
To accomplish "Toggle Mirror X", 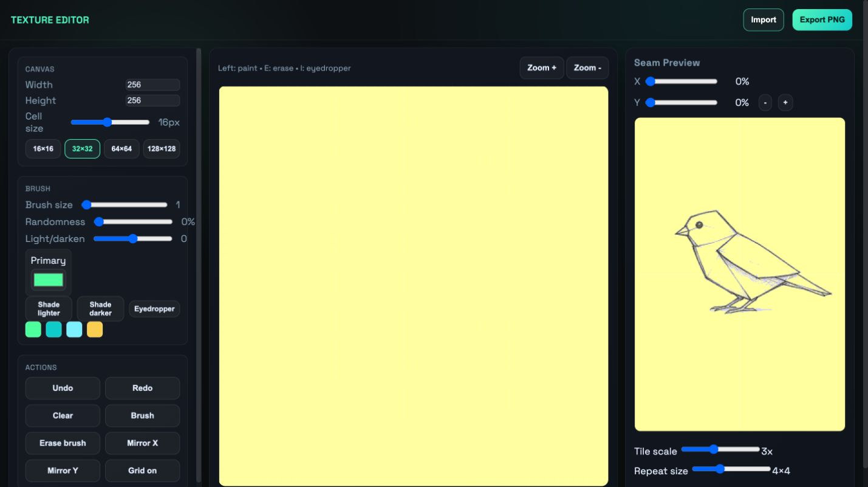I will coord(142,443).
